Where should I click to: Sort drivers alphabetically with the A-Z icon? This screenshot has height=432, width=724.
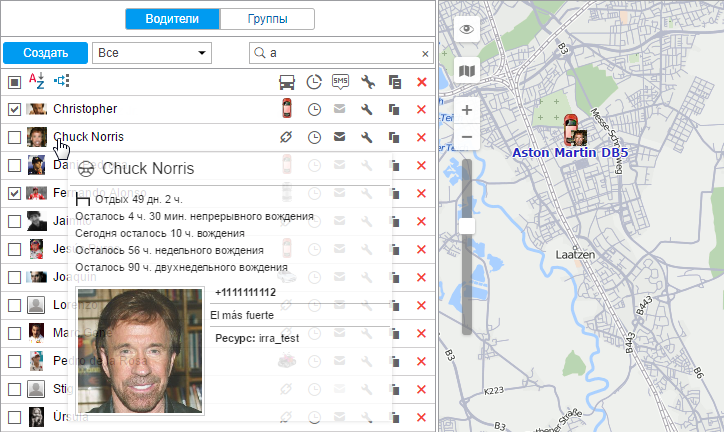click(x=34, y=82)
